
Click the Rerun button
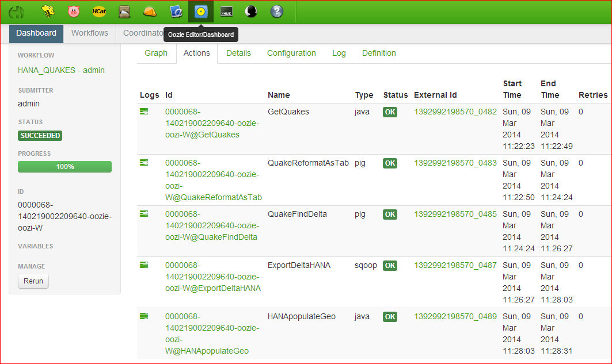tap(33, 281)
